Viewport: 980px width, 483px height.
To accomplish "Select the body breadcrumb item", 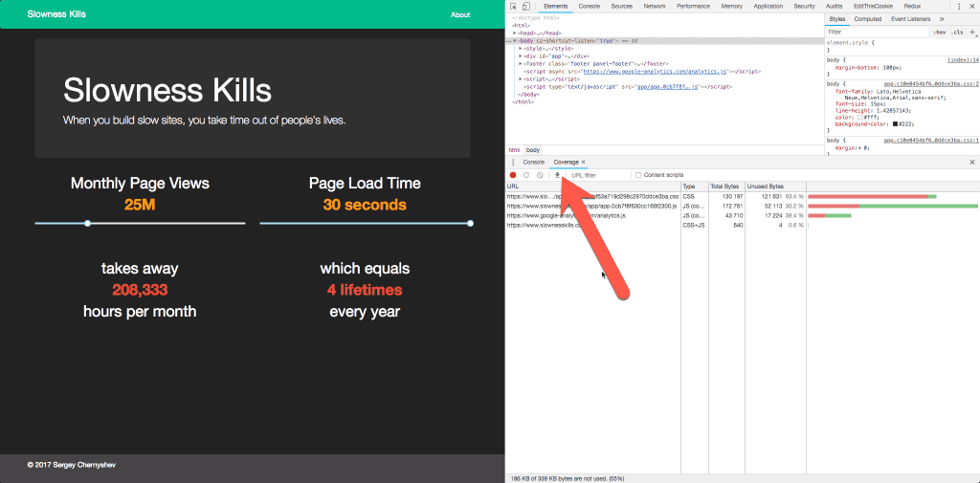I will [x=532, y=150].
